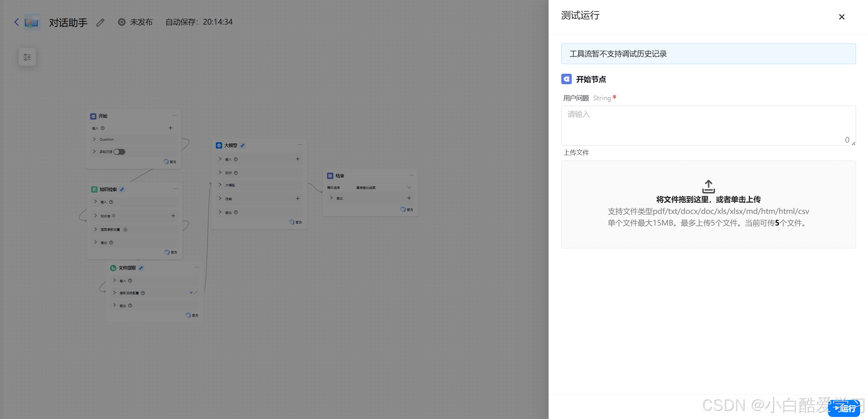Open the three-dot menu on 文件提取 node
Viewport: 868px width, 419px height.
[x=197, y=267]
